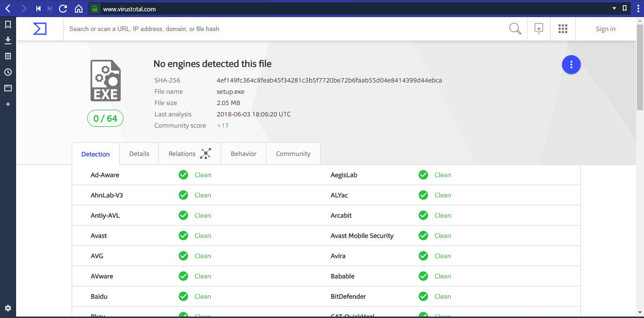
Task: Open the Window panel in the sidebar
Action: [x=8, y=88]
